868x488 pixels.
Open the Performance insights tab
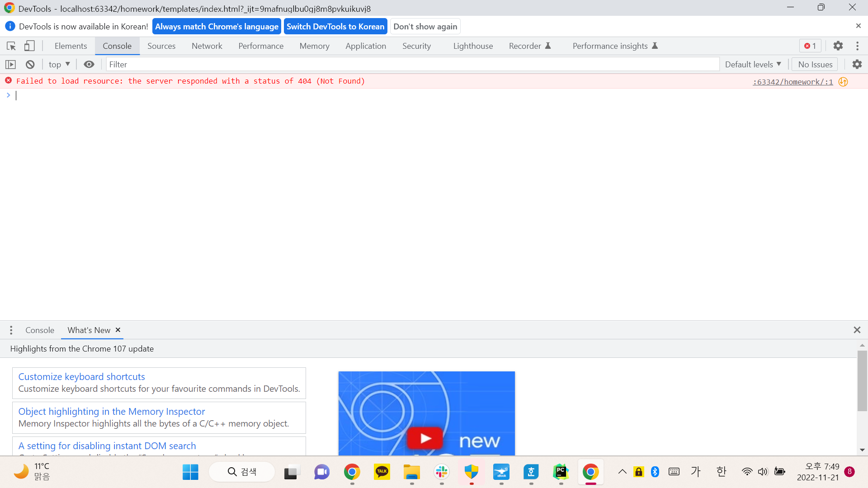[615, 46]
